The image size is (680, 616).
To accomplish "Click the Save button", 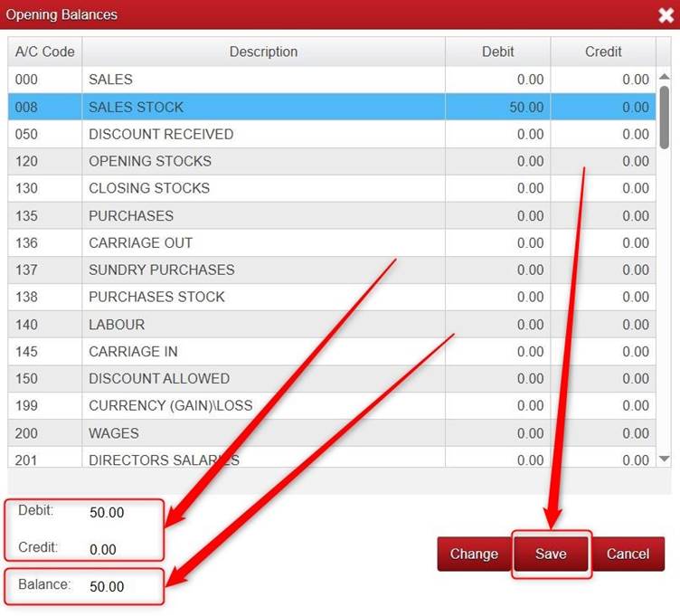I will tap(551, 554).
